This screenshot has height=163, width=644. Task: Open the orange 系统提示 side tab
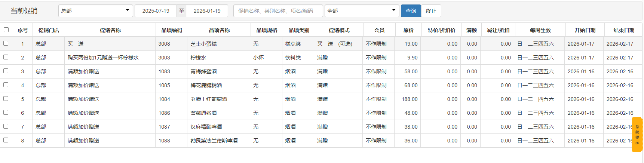click(x=637, y=135)
